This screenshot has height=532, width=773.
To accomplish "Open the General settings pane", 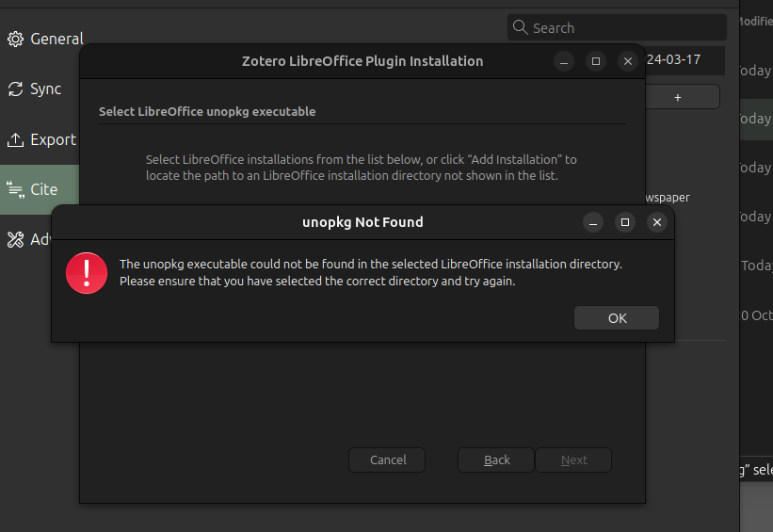I will (44, 39).
